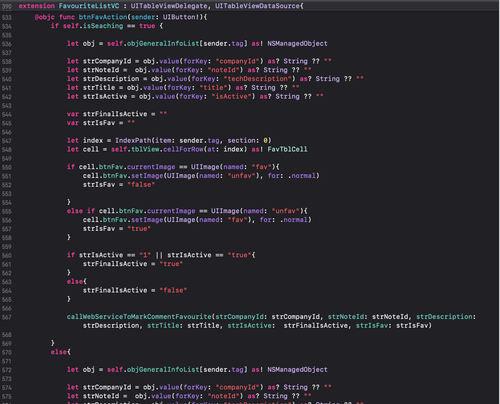Click var strIsFav declaration on line 545
Viewport: 500px width, 404px height.
[x=101, y=123]
